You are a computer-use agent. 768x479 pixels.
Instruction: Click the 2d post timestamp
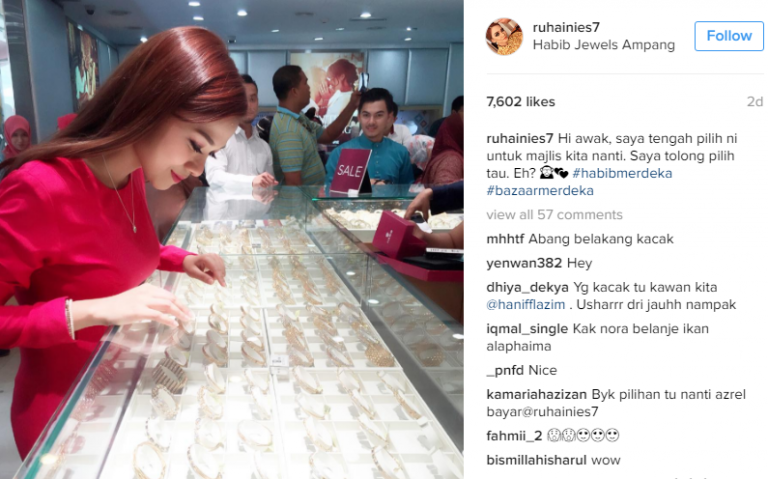(755, 102)
